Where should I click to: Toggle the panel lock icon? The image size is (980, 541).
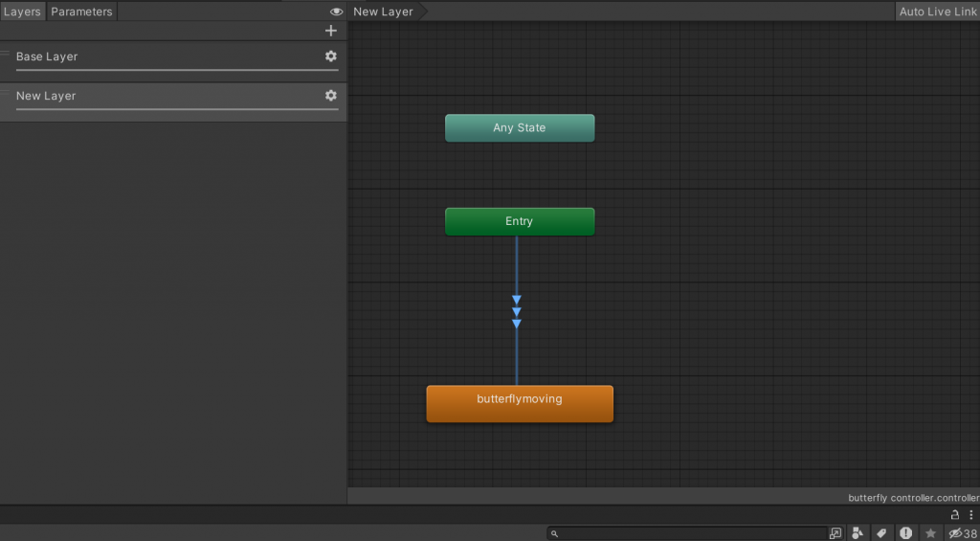click(x=955, y=515)
